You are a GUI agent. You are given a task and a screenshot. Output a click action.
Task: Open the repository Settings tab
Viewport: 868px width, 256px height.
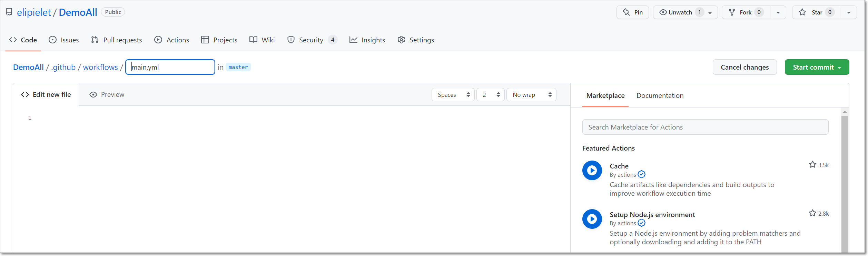pyautogui.click(x=416, y=40)
